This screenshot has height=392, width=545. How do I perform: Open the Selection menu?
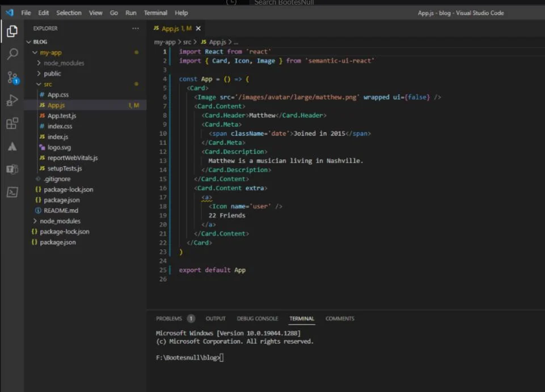pos(69,13)
